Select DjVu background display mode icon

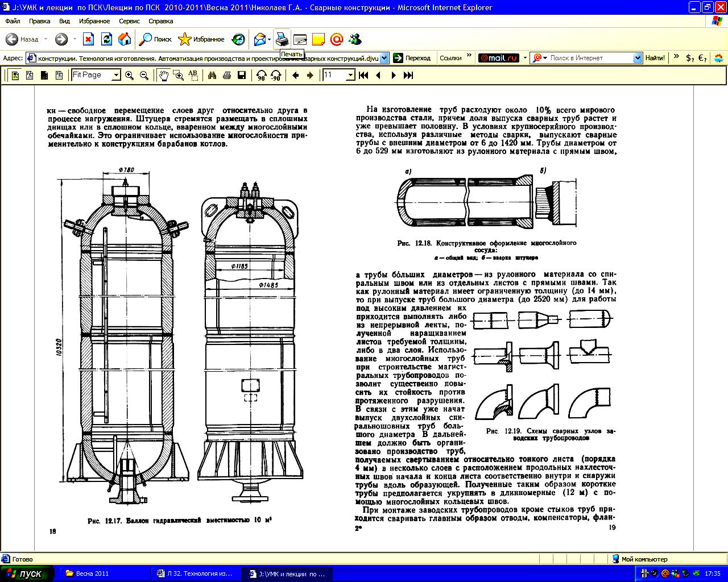59,75
